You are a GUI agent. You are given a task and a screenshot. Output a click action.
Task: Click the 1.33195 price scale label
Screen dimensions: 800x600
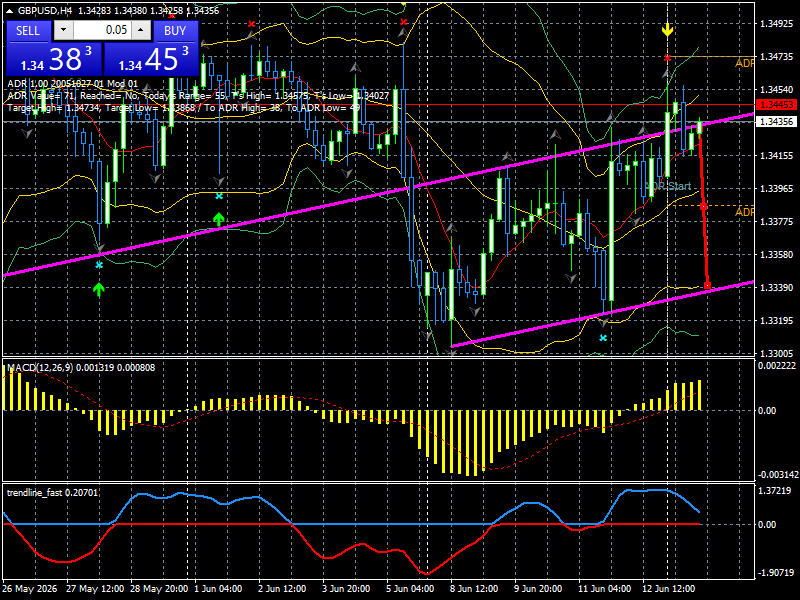click(777, 320)
